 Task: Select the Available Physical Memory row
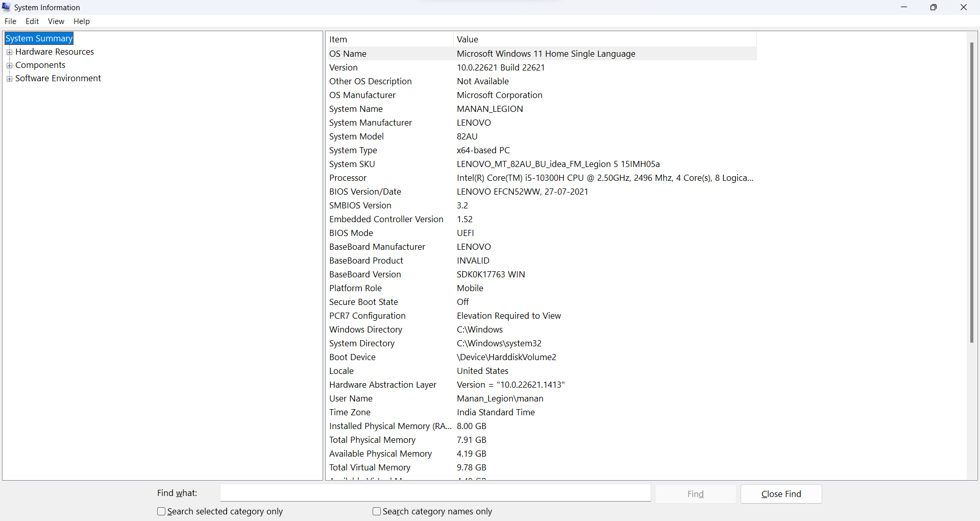541,454
